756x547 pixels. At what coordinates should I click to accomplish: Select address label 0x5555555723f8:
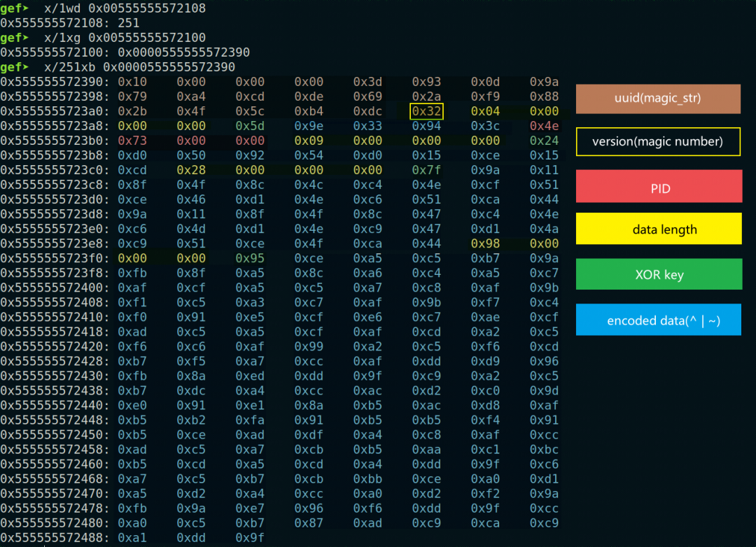(x=55, y=273)
